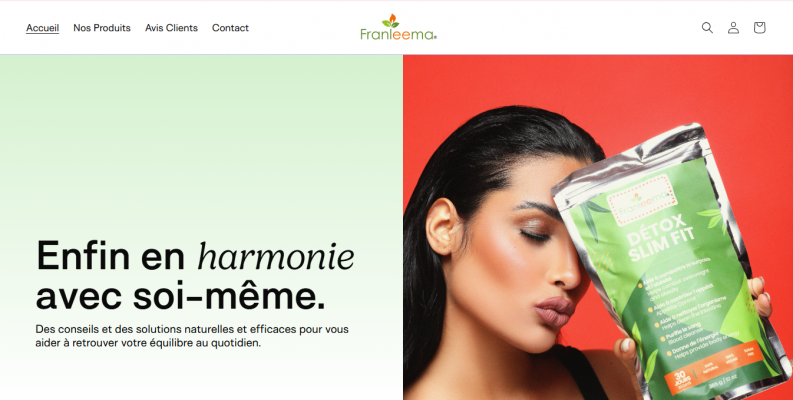793x400 pixels.
Task: Click the "Des conseils et des solutions" paragraph
Action: 192,336
